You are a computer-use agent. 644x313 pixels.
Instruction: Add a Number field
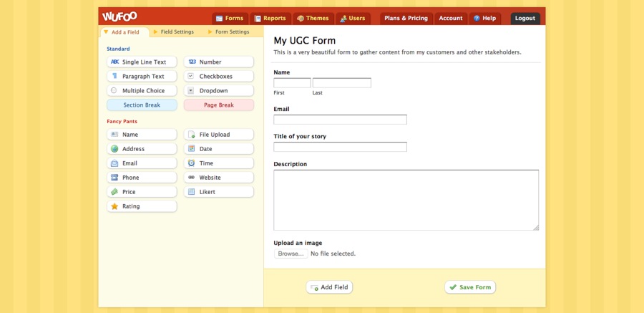[x=219, y=62]
